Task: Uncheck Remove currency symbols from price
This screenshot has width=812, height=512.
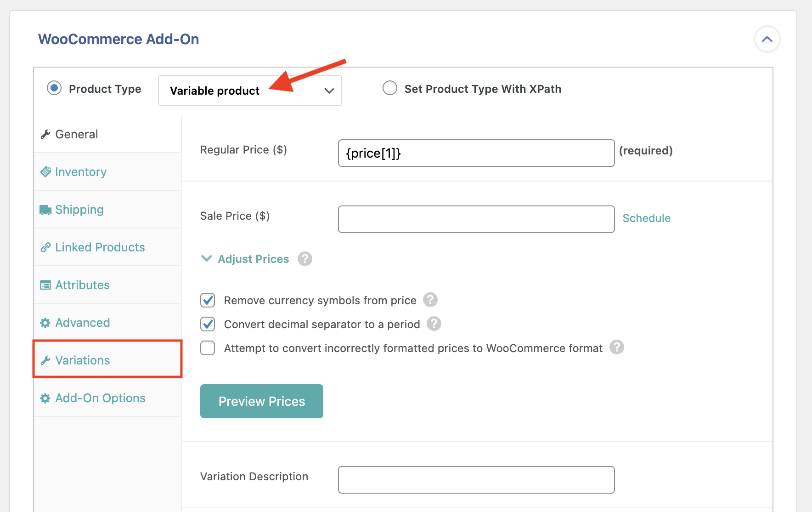Action: pyautogui.click(x=208, y=300)
